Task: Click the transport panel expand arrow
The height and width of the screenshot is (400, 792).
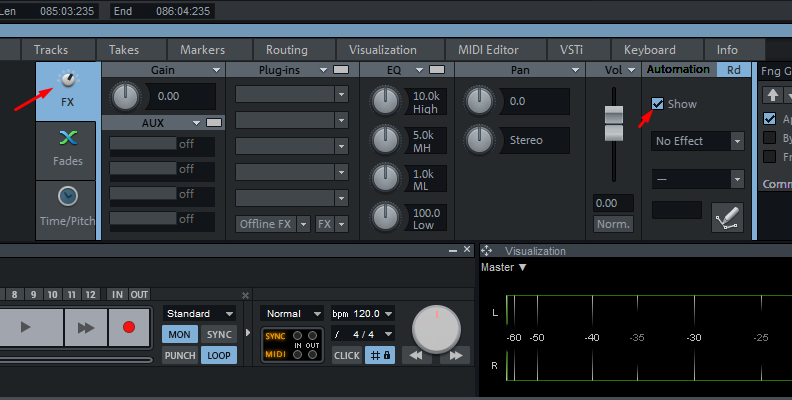Action: 248,332
